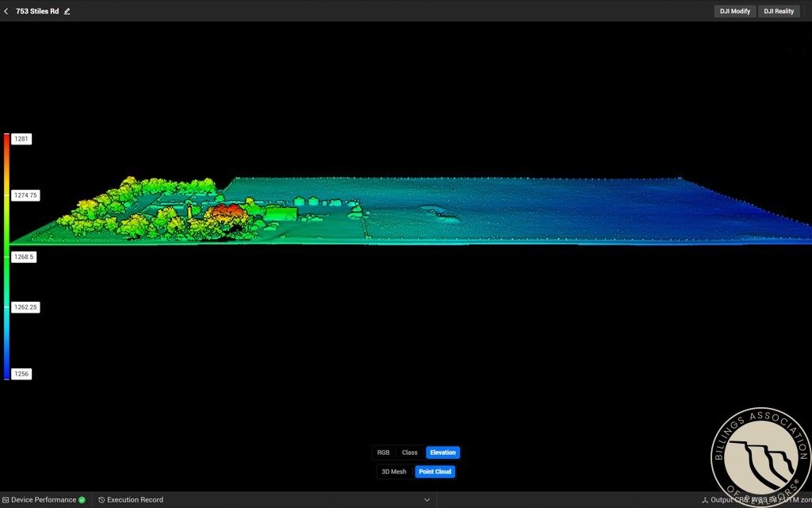The height and width of the screenshot is (508, 812).
Task: Click the elevation color gradient bar
Action: coord(6,256)
